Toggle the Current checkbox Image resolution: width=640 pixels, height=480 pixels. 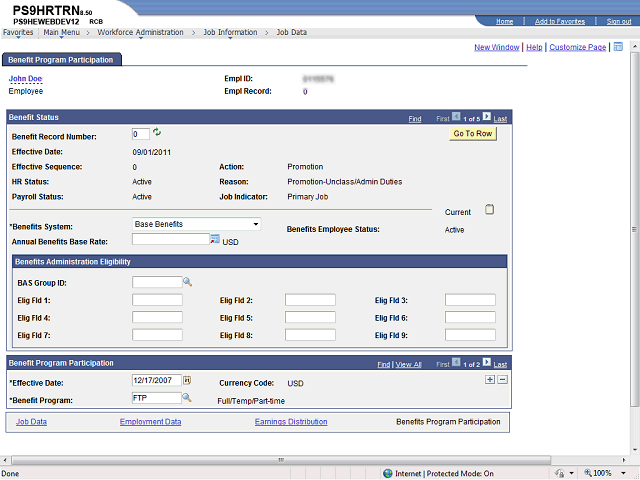pyautogui.click(x=489, y=209)
